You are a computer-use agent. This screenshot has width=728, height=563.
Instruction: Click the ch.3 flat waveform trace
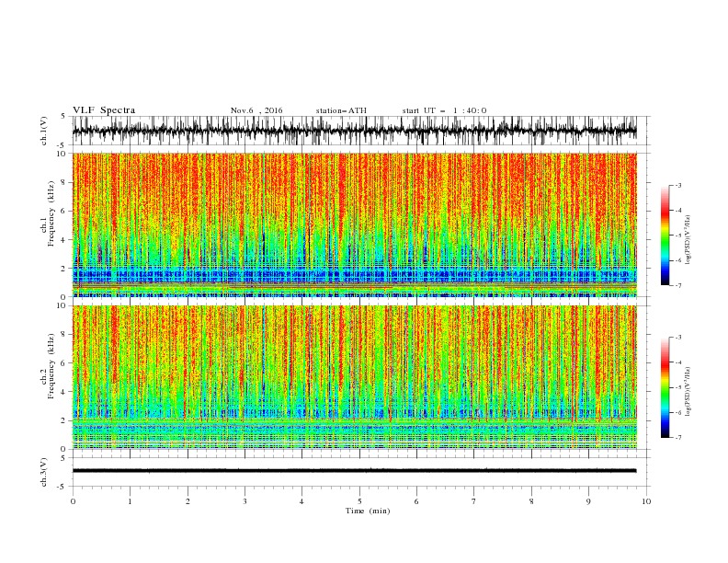[354, 471]
